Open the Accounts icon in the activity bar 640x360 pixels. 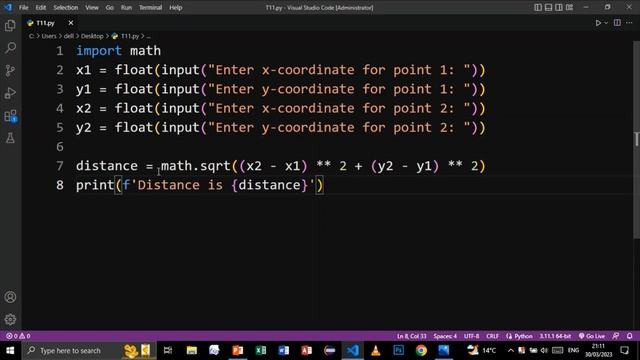10,297
